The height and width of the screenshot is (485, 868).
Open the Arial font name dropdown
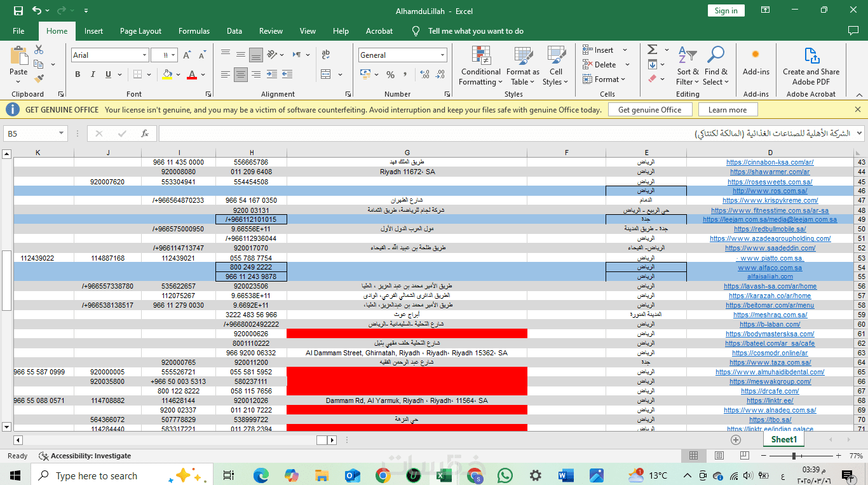tap(144, 55)
